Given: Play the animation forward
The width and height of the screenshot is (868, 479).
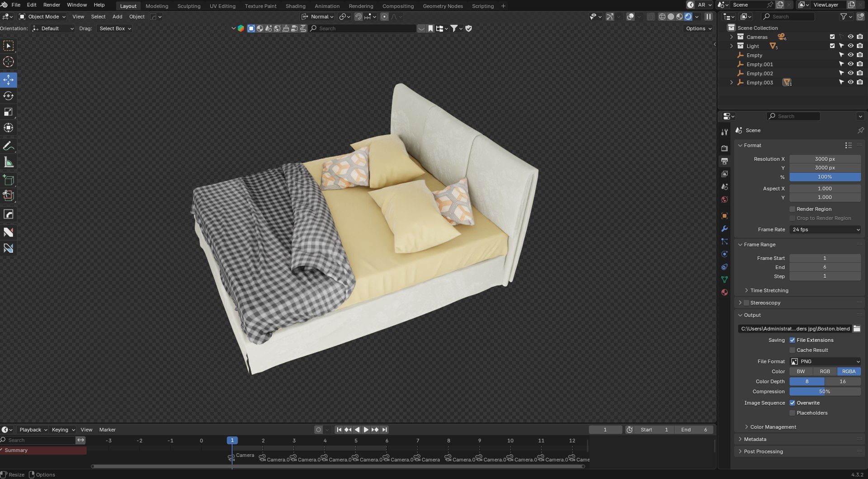Looking at the screenshot, I should pos(366,430).
